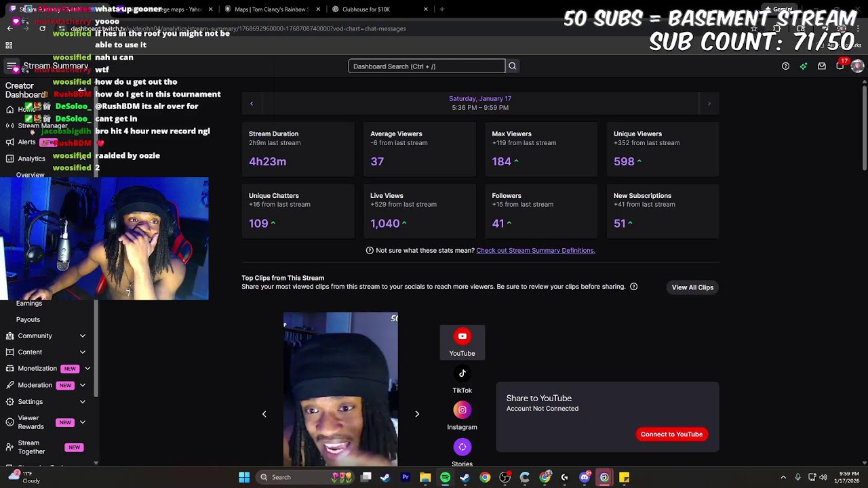Open the hamburger menu beside Stream Summary
The width and height of the screenshot is (868, 488).
(x=12, y=66)
